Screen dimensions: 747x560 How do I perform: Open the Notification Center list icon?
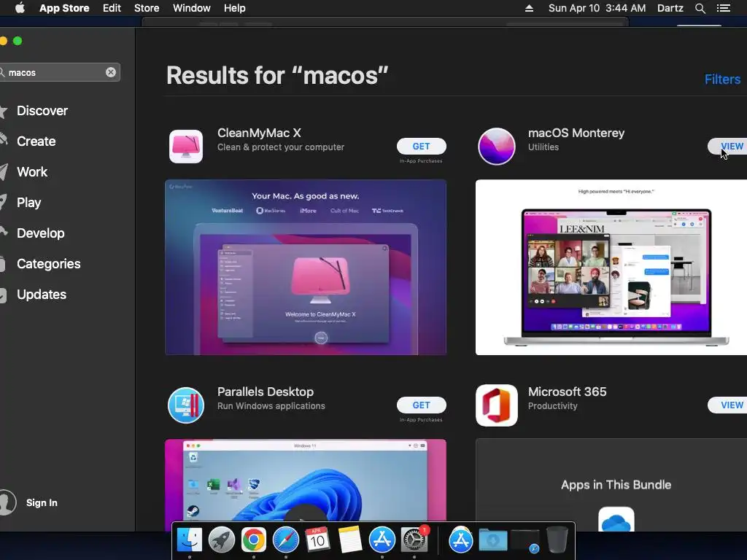(x=723, y=8)
